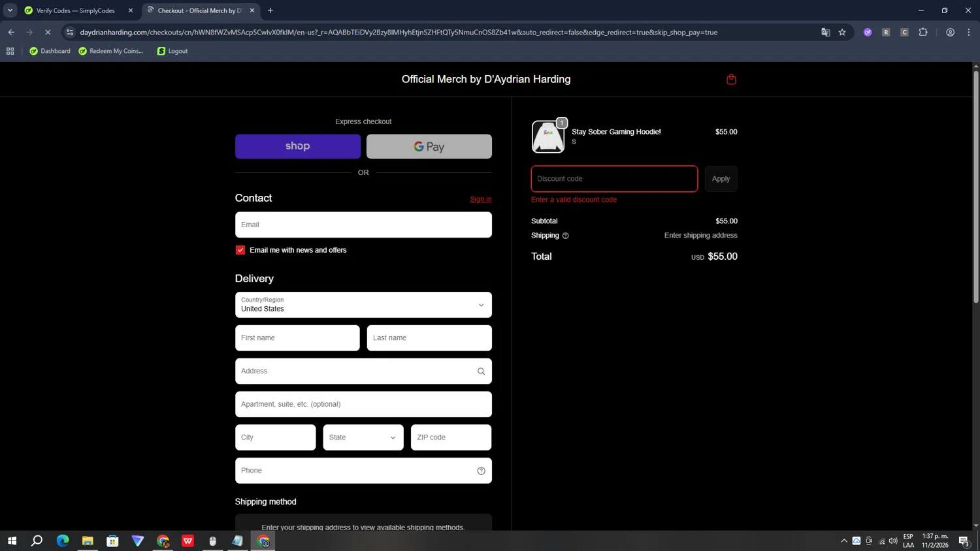This screenshot has height=551, width=980.
Task: Focus the ZIP code field
Action: point(451,437)
